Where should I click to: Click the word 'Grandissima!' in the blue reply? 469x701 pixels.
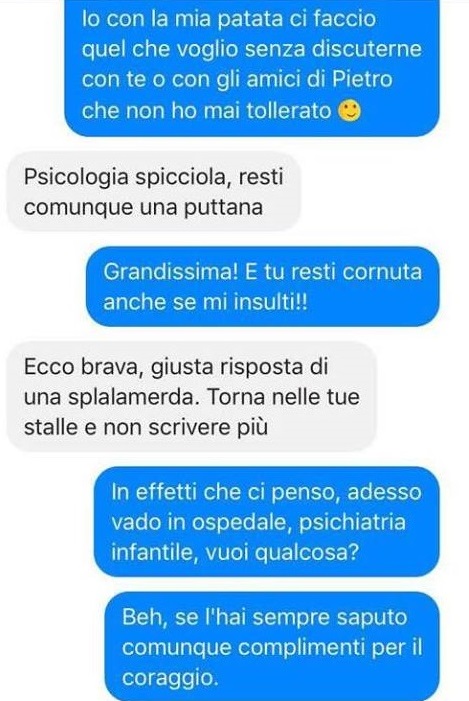click(x=170, y=272)
